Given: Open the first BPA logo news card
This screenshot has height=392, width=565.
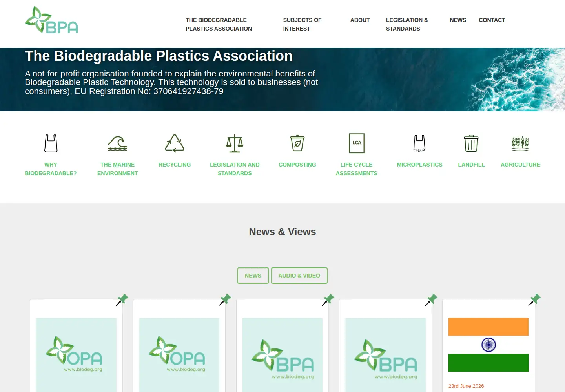Looking at the screenshot, I should coord(282,355).
